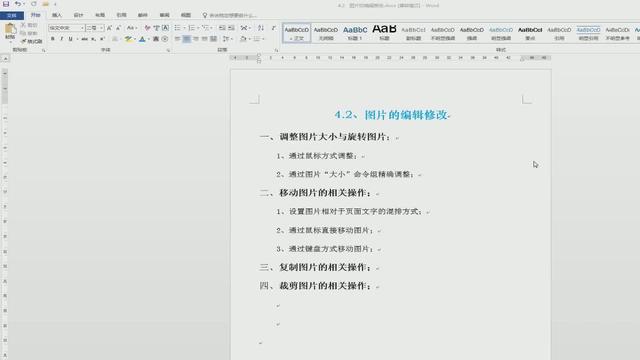Screen dimensions: 640x360
Task: Click the Character Border icon
Action: 165,28
